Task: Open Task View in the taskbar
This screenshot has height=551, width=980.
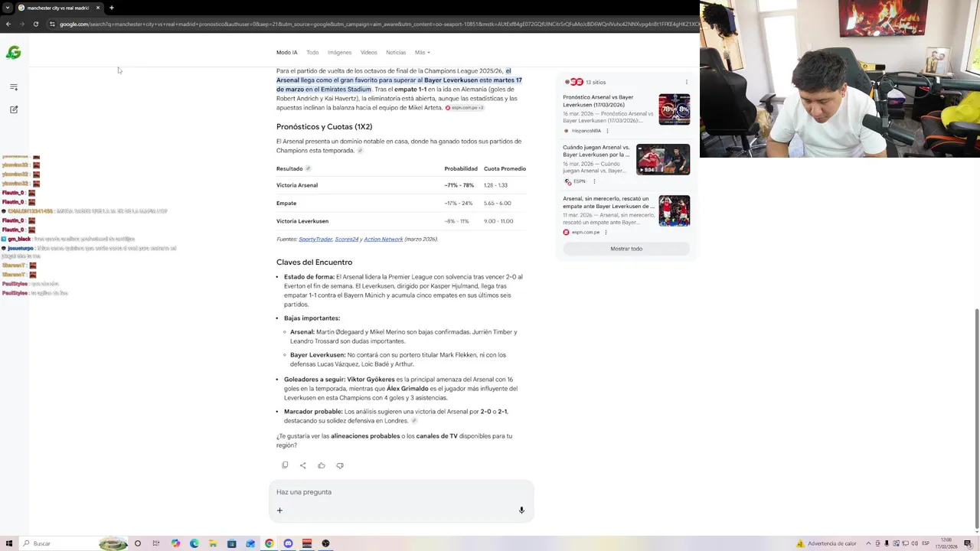Action: pyautogui.click(x=156, y=543)
